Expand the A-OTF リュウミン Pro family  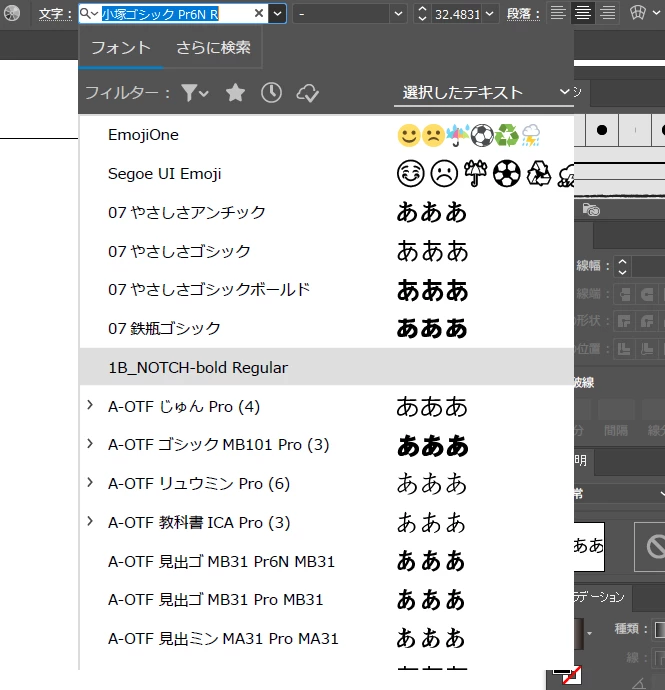click(x=90, y=482)
